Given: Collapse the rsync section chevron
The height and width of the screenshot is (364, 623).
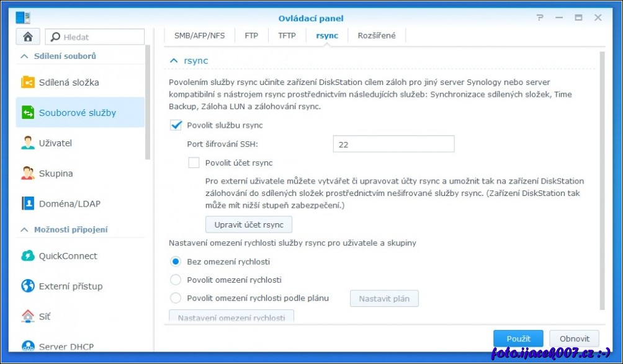Looking at the screenshot, I should (x=174, y=61).
